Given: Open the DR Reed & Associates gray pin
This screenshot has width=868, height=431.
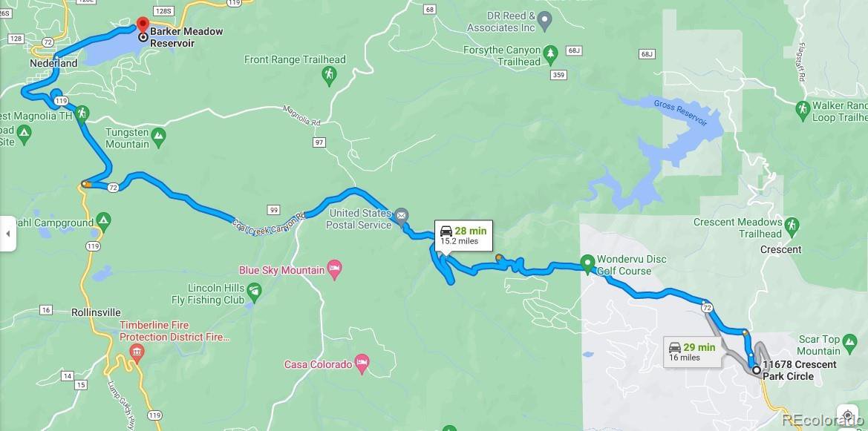Looking at the screenshot, I should click(545, 21).
